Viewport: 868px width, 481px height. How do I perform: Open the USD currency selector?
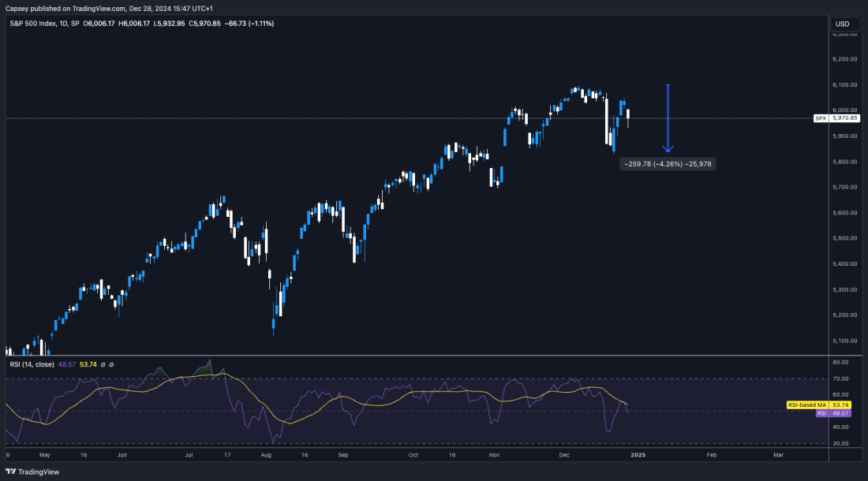[x=844, y=24]
